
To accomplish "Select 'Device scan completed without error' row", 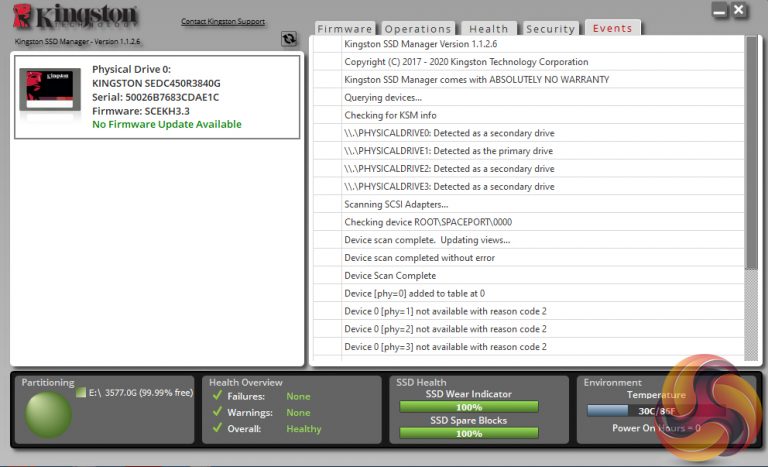I will (529, 258).
